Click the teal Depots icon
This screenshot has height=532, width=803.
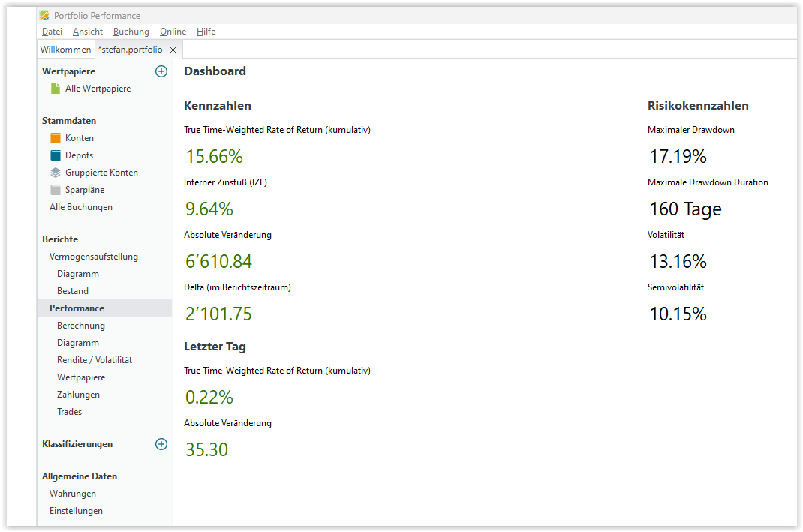(x=56, y=155)
